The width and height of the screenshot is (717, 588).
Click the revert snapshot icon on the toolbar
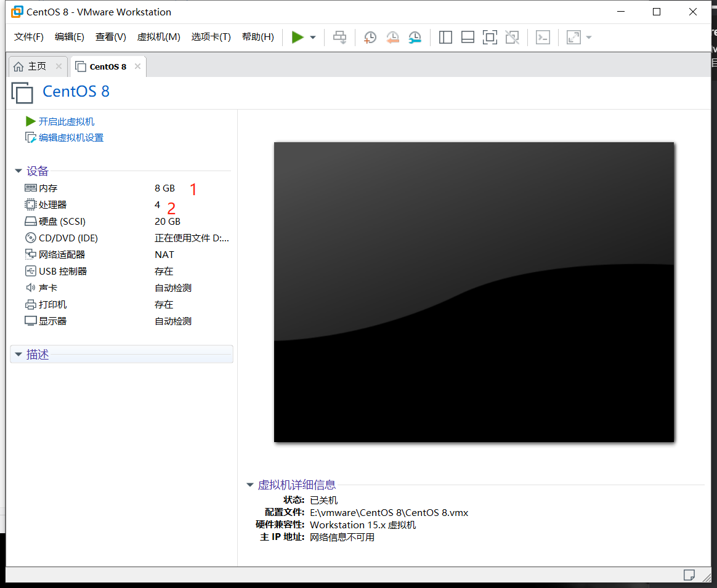pos(392,37)
